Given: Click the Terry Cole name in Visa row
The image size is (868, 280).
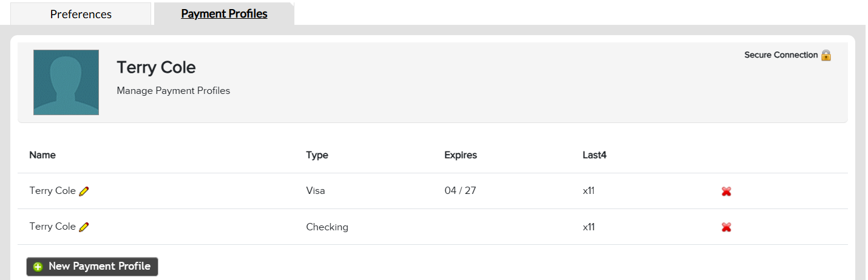Looking at the screenshot, I should (52, 190).
